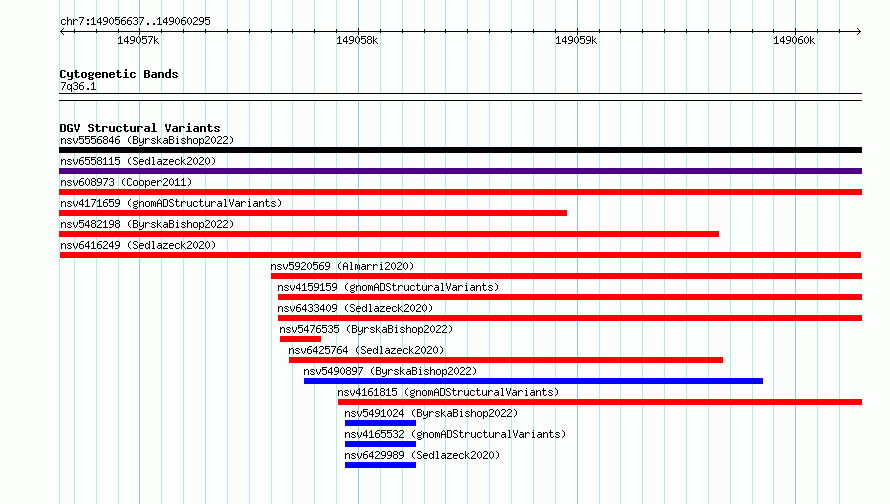The width and height of the screenshot is (890, 504).
Task: Select the red bar for nsv6425764
Action: [506, 360]
